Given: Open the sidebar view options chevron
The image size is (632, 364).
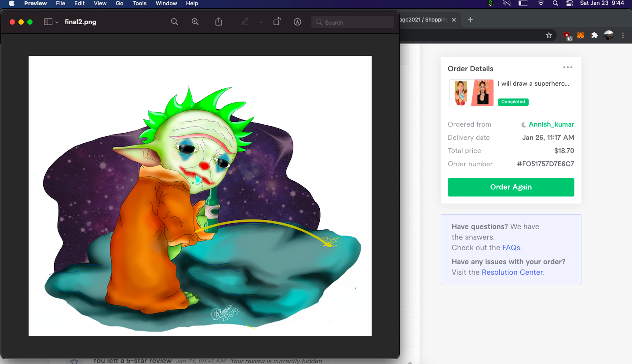Looking at the screenshot, I should (x=57, y=22).
